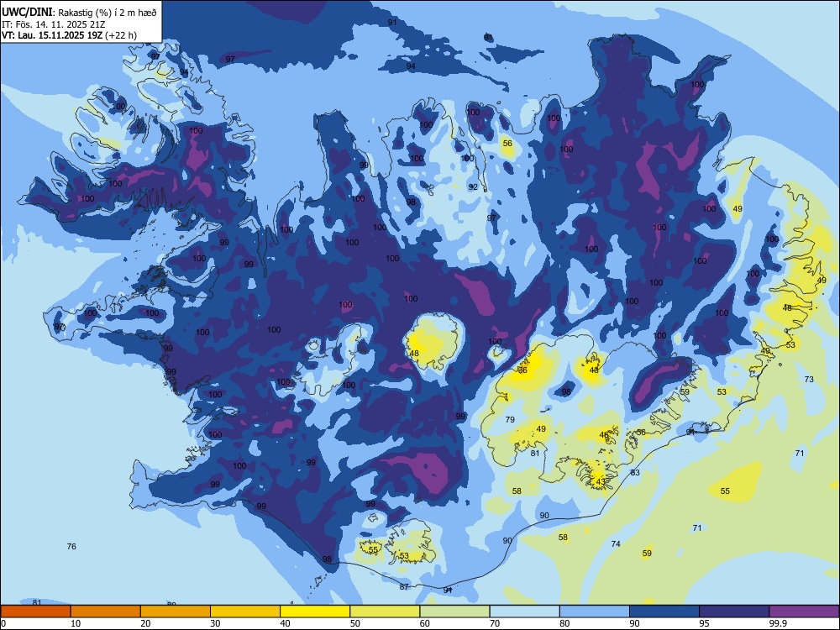840x630 pixels.
Task: Click the 95–99.9% dark indigo legend swatch
Action: pyautogui.click(x=734, y=612)
